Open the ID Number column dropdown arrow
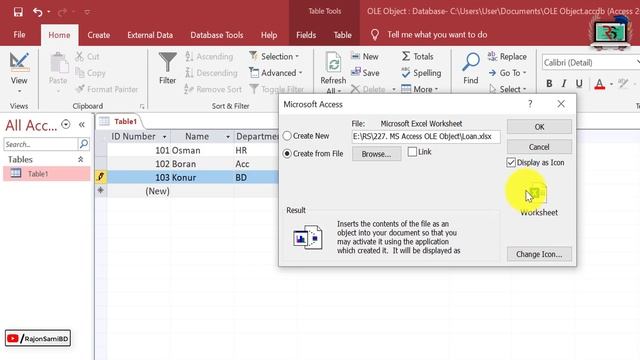The width and height of the screenshot is (640, 360). click(x=164, y=137)
